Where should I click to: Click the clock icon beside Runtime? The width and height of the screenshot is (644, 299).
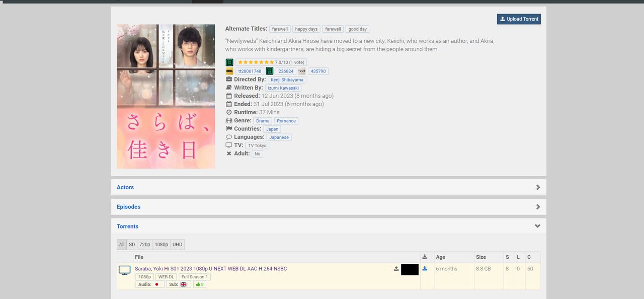pyautogui.click(x=229, y=112)
